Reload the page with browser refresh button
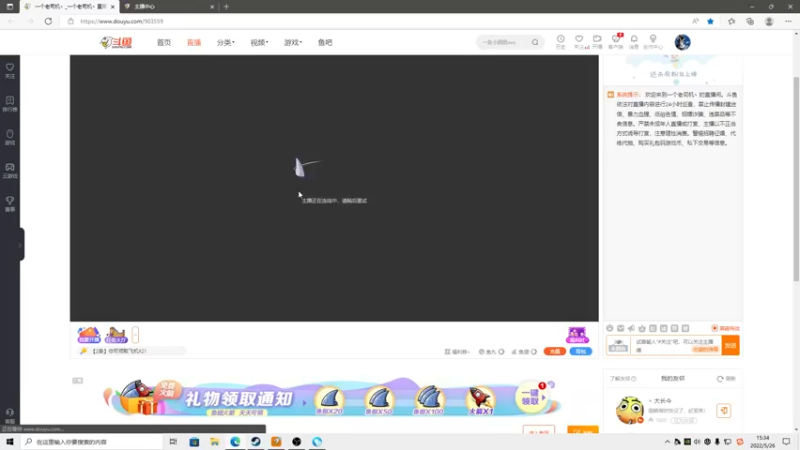Image resolution: width=800 pixels, height=450 pixels. coord(48,21)
